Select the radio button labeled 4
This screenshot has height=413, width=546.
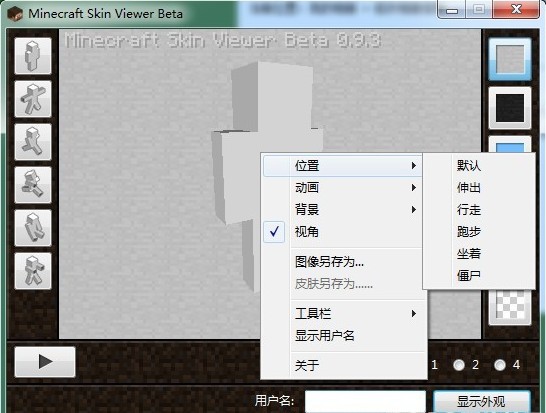[x=500, y=365]
